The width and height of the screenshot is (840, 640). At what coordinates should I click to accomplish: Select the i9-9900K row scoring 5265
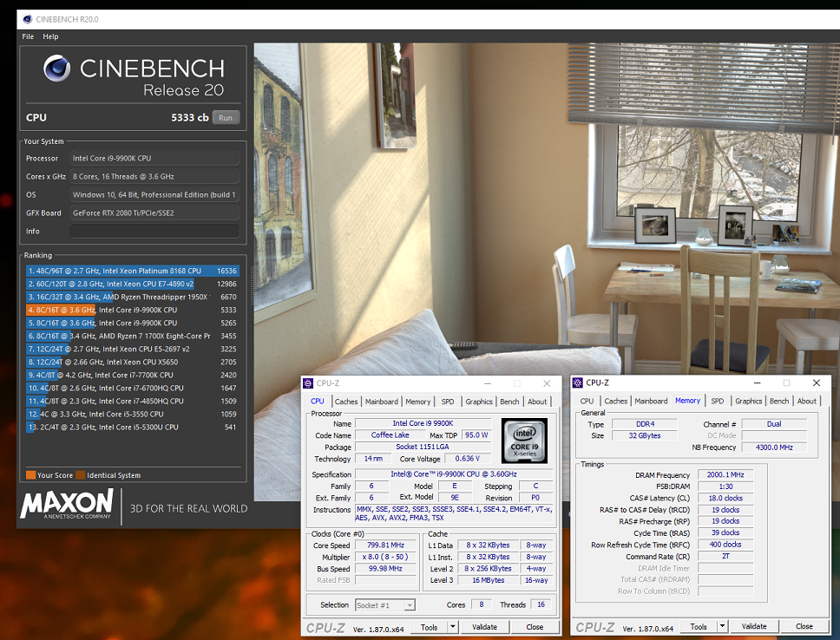coord(132,323)
